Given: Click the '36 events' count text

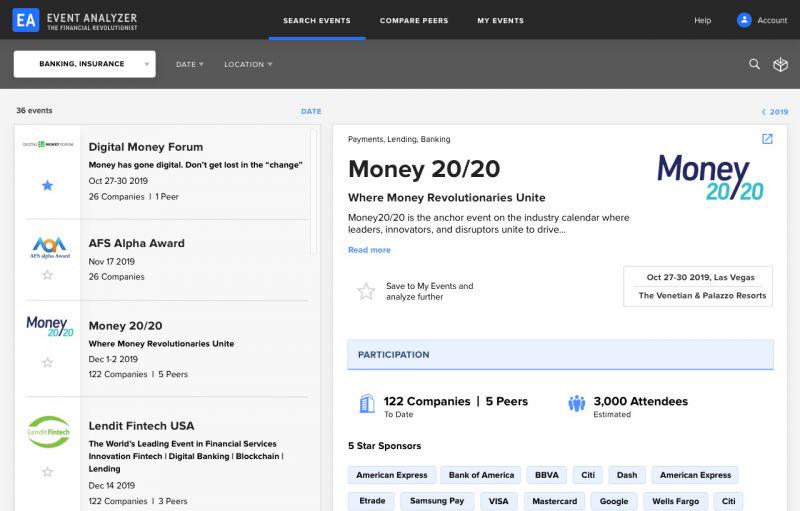Looking at the screenshot, I should click(34, 110).
